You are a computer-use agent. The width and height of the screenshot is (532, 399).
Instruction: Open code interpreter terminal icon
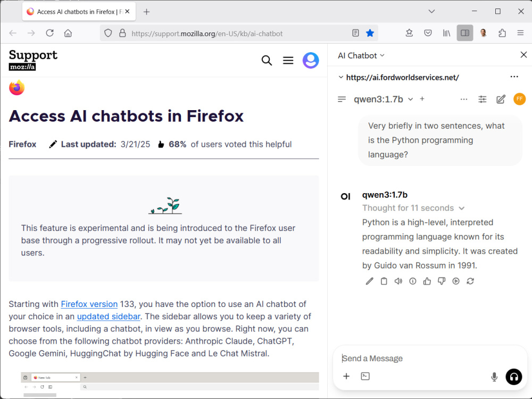[x=365, y=376]
